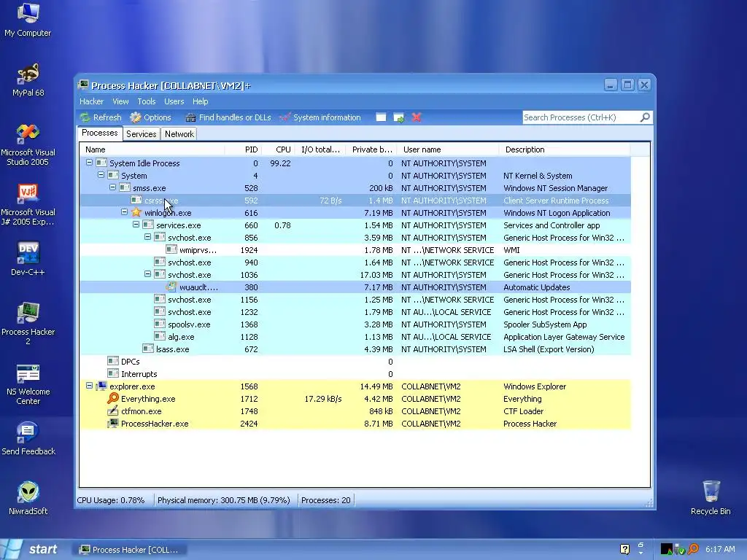
Task: Select the lsass.exe process row
Action: [x=355, y=349]
